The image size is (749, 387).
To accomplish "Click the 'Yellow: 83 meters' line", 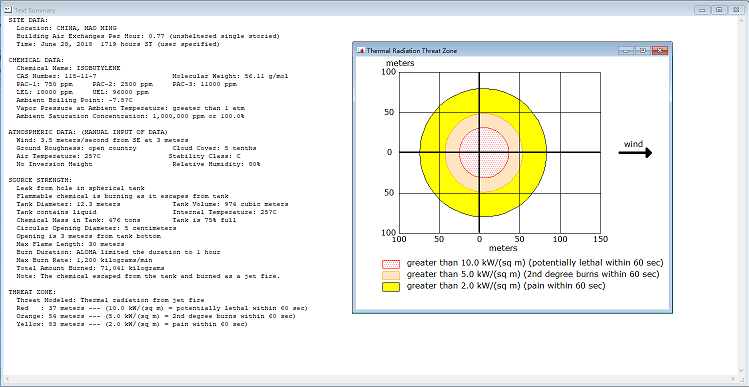I will pyautogui.click(x=132, y=324).
